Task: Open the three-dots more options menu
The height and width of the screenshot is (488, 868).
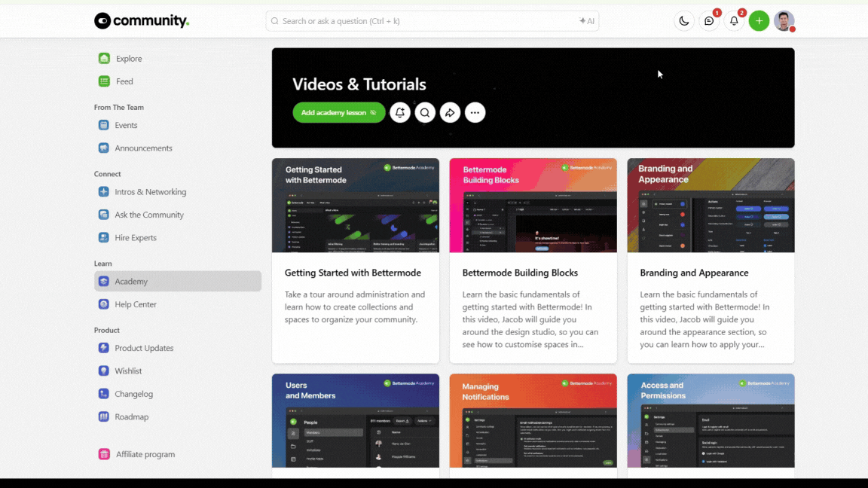Action: point(475,112)
